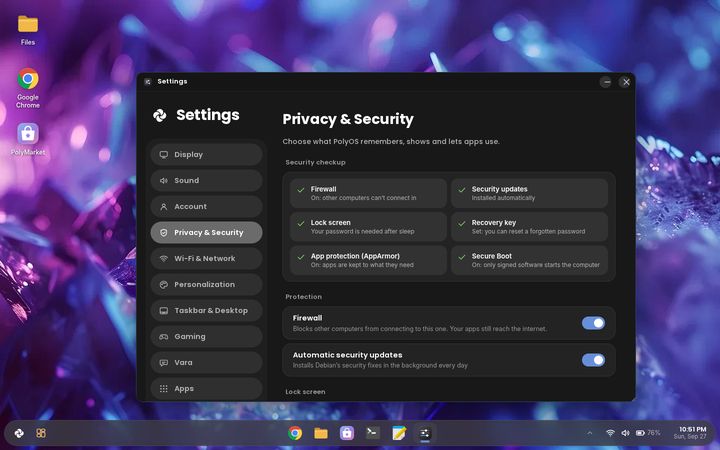Click the 'Security checkup' section label

(x=315, y=162)
